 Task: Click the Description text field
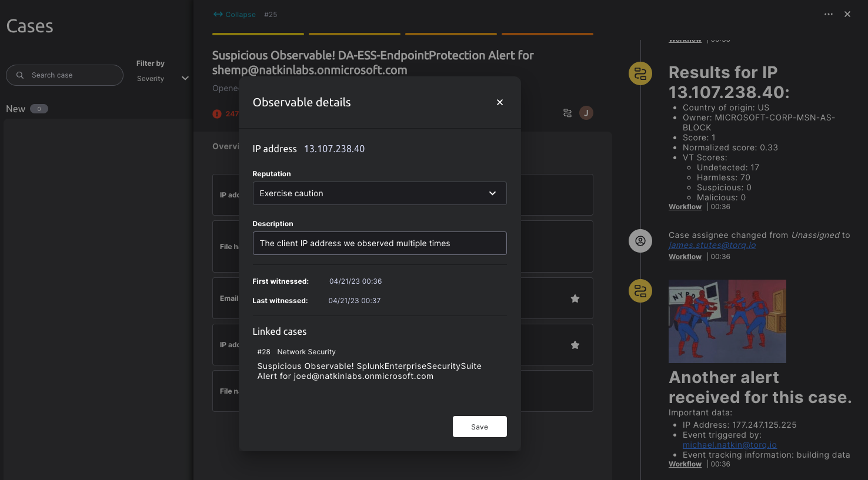click(x=379, y=243)
